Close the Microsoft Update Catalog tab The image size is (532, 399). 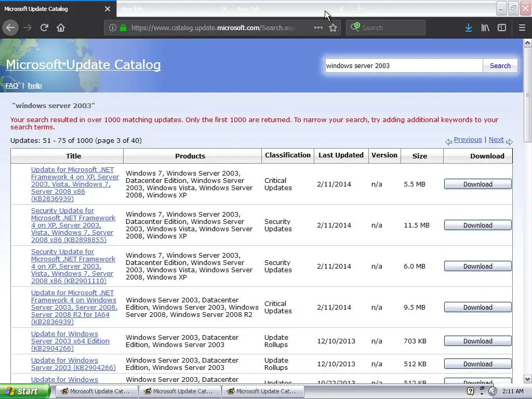point(108,9)
